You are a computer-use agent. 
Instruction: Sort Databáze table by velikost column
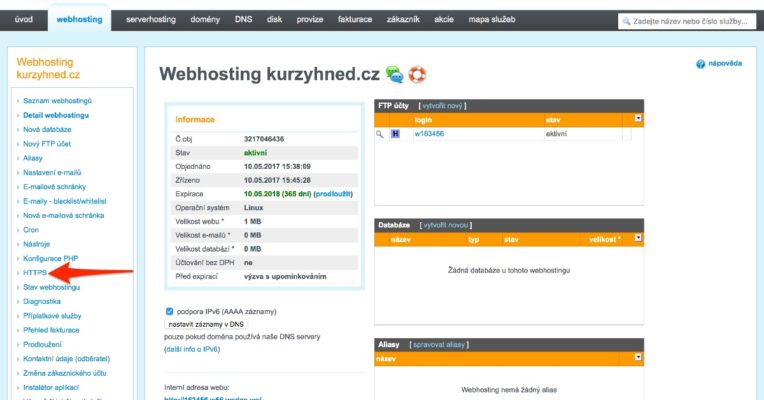(605, 240)
